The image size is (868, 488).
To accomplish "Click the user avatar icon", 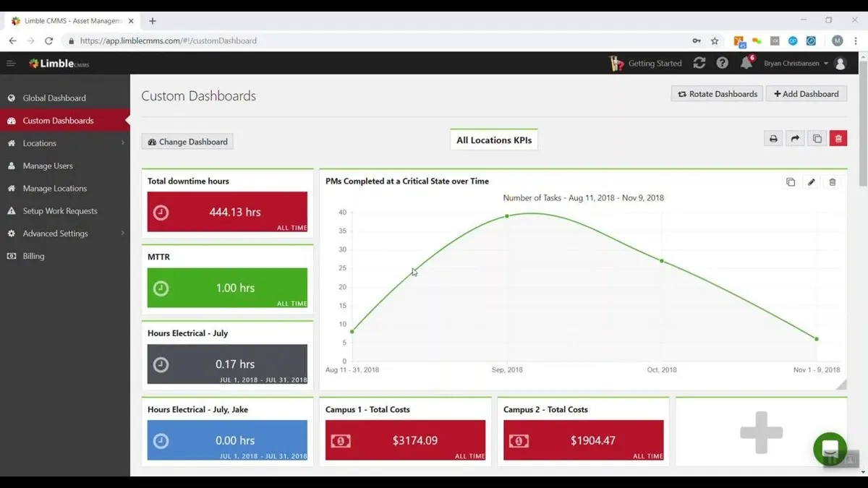I will 841,64.
